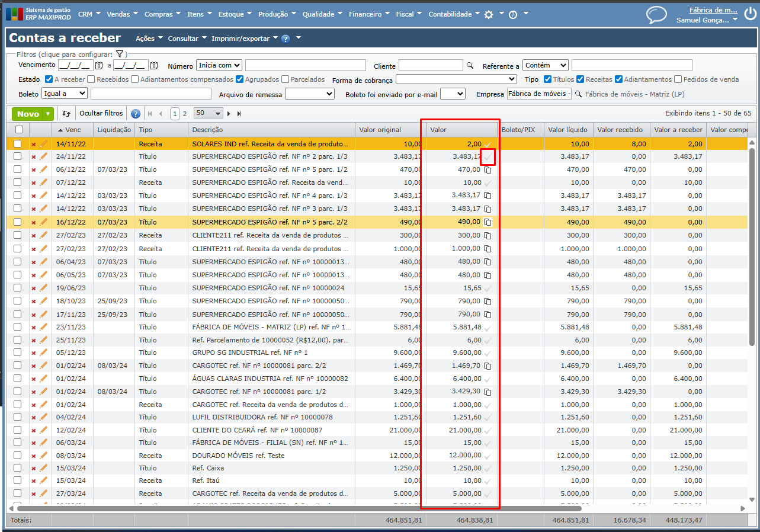Go to the last page of results
The image size is (760, 532).
point(239,114)
